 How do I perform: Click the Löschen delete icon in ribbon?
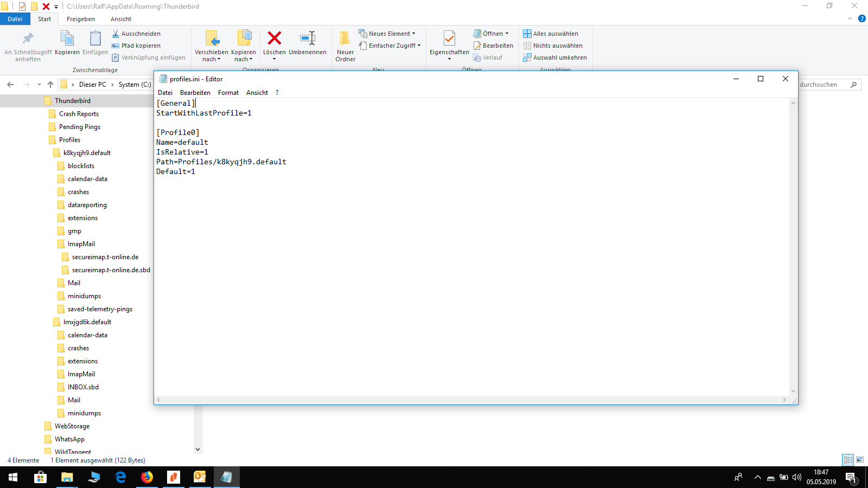(275, 38)
